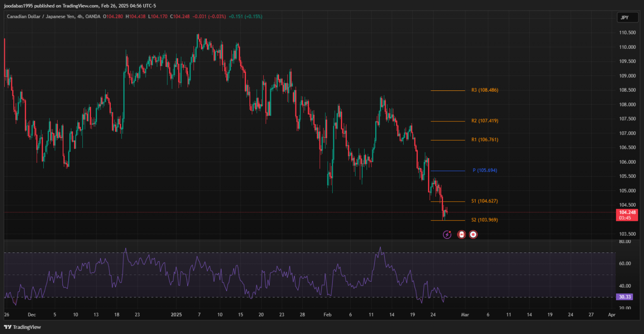Select the S2 (103.969) support label
The width and height of the screenshot is (644, 334).
pyautogui.click(x=485, y=220)
